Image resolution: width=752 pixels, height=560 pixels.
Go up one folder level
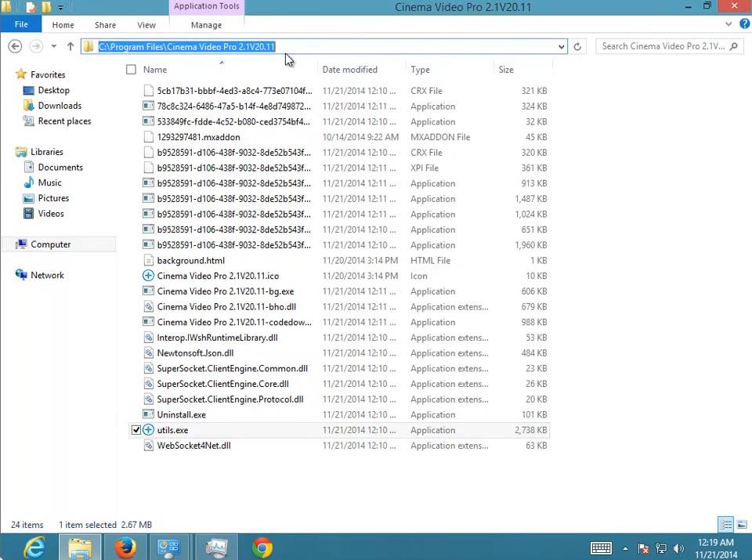(70, 46)
